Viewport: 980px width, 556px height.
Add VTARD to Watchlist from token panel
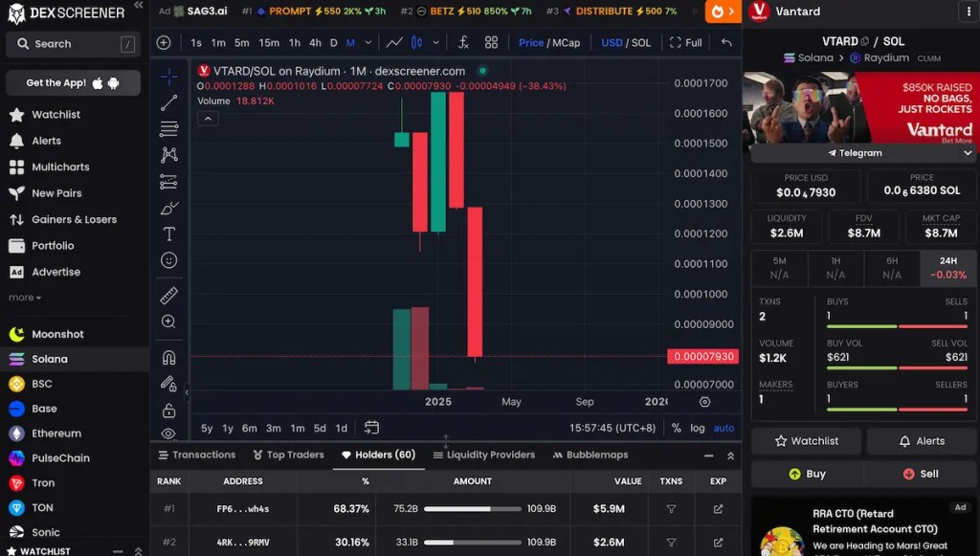point(805,441)
